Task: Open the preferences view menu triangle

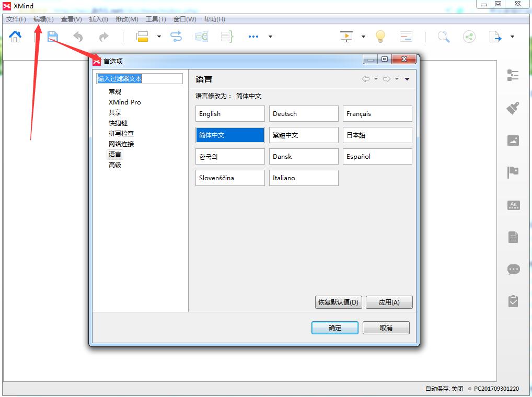Action: [407, 79]
